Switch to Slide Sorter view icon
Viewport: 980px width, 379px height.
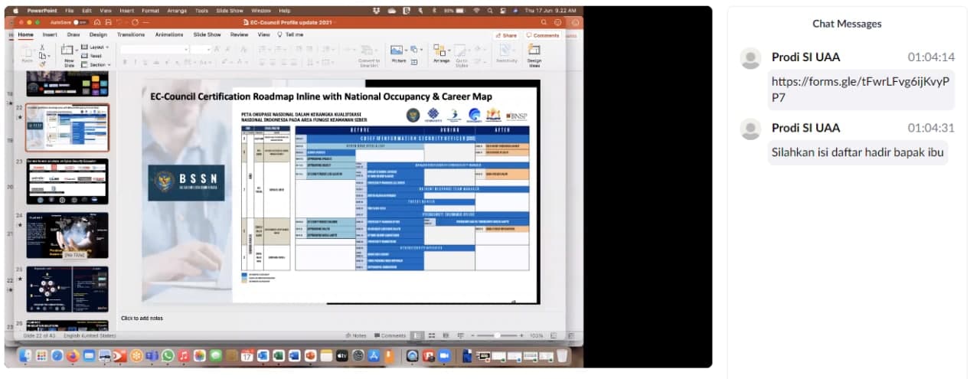coord(432,335)
